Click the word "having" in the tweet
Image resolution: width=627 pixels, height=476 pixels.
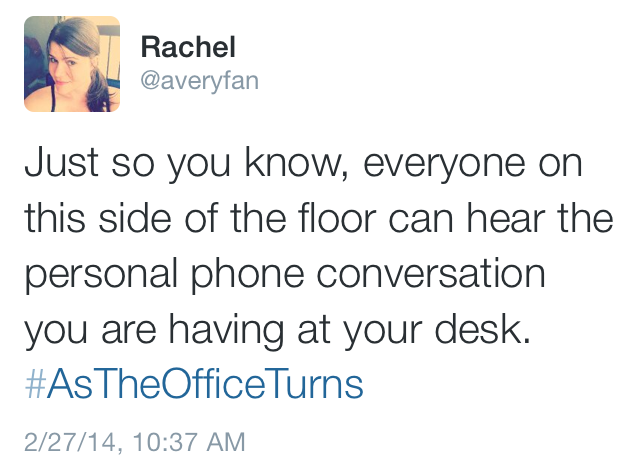[226, 332]
